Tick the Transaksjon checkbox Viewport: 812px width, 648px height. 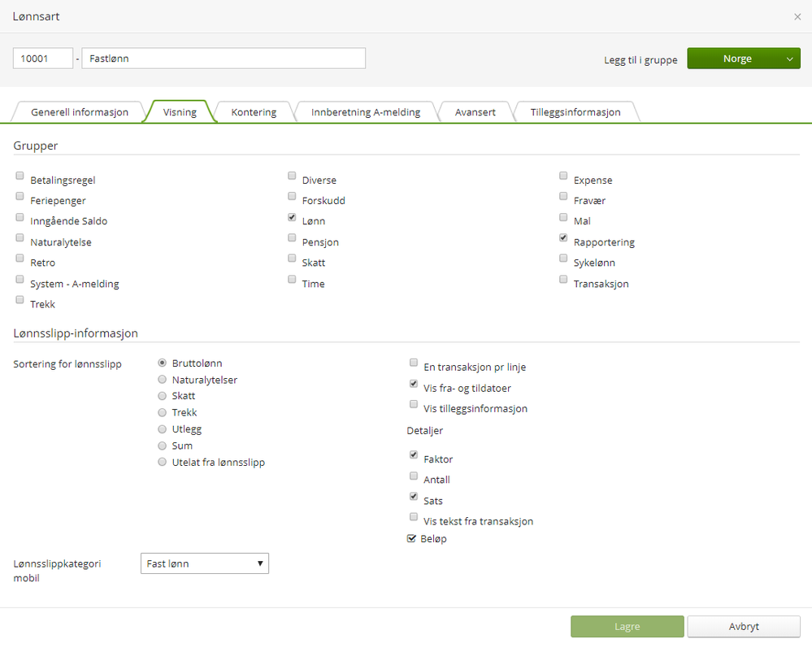(563, 279)
